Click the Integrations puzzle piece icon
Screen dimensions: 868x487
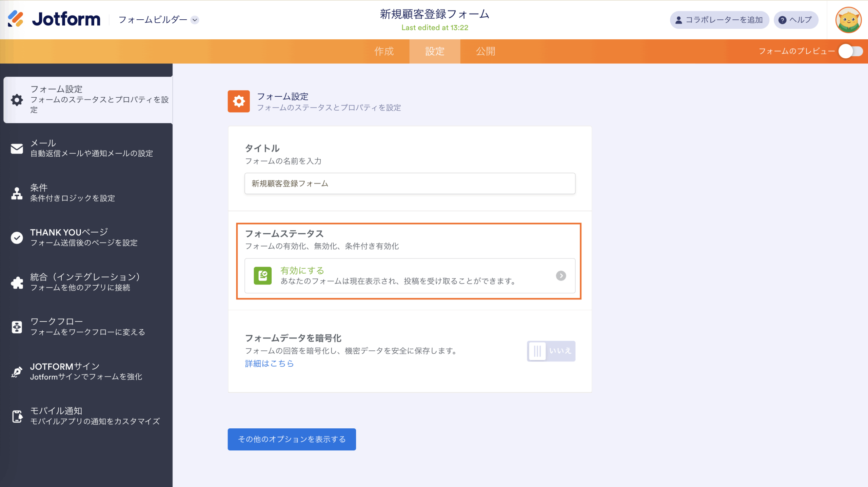click(17, 283)
